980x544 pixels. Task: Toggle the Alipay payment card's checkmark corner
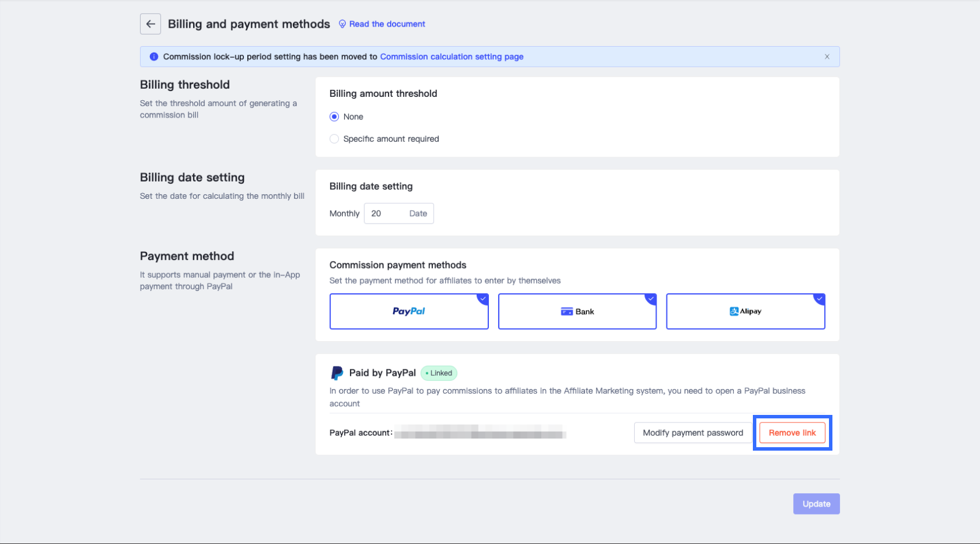click(x=819, y=299)
